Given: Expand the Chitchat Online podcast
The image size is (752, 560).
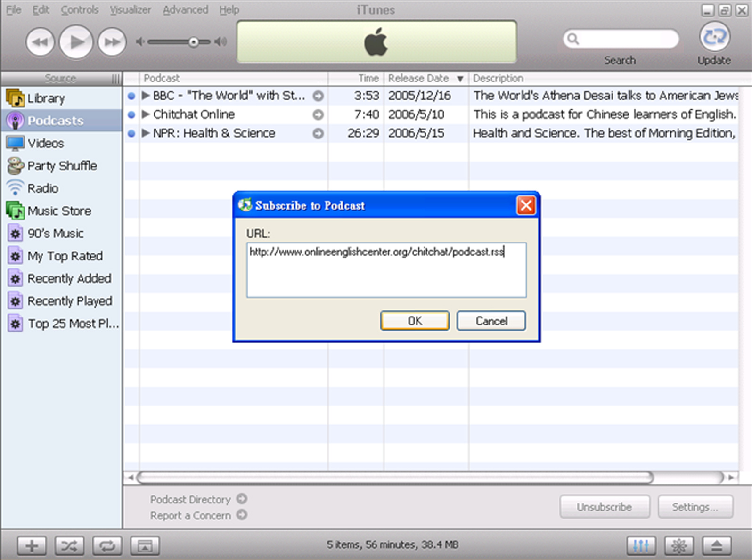Looking at the screenshot, I should (146, 114).
